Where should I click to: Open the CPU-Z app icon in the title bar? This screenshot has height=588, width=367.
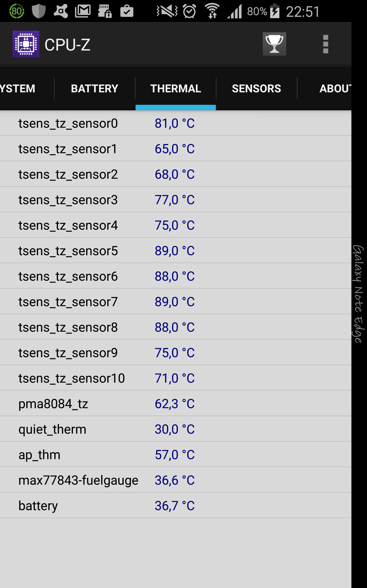tap(26, 44)
